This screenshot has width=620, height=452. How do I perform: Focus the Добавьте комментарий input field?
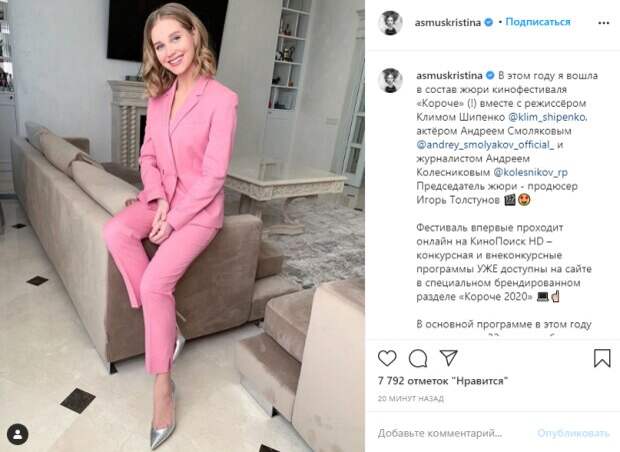click(440, 433)
